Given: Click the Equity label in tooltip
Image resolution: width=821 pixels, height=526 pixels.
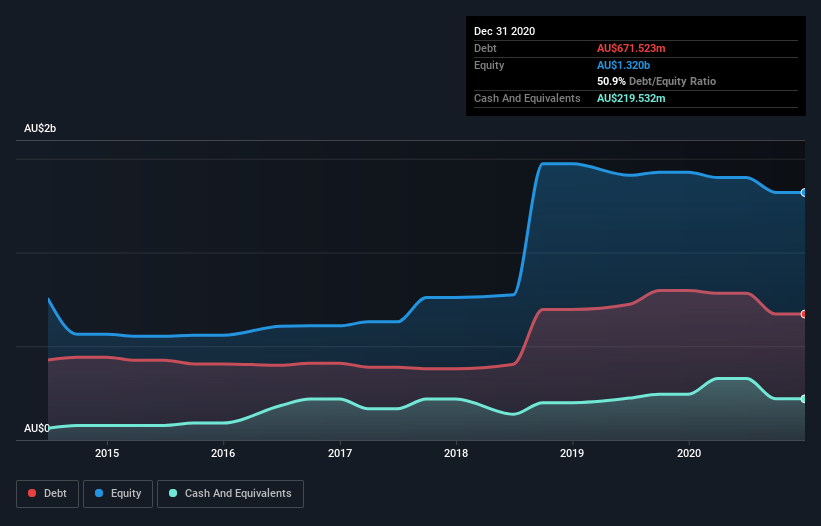Looking at the screenshot, I should 489,65.
